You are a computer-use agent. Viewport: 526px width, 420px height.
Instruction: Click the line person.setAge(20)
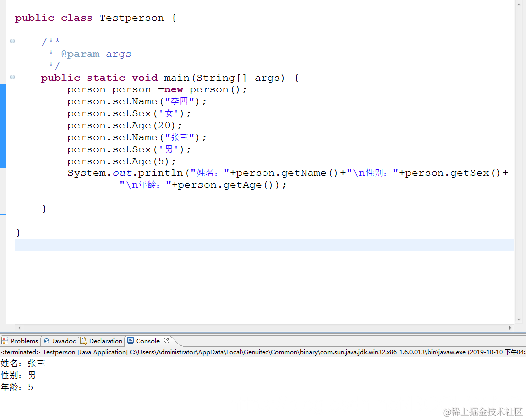pos(124,125)
